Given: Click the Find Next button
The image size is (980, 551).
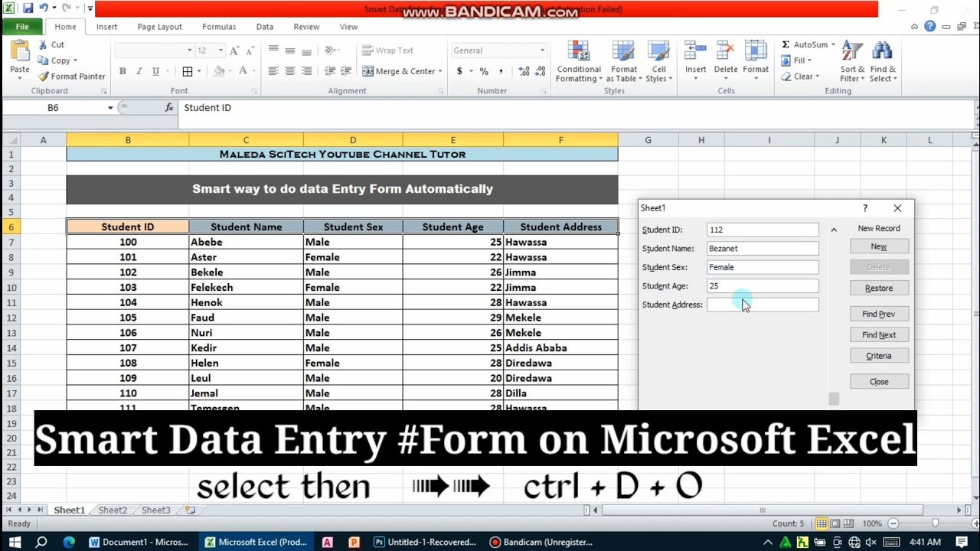Looking at the screenshot, I should tap(879, 334).
